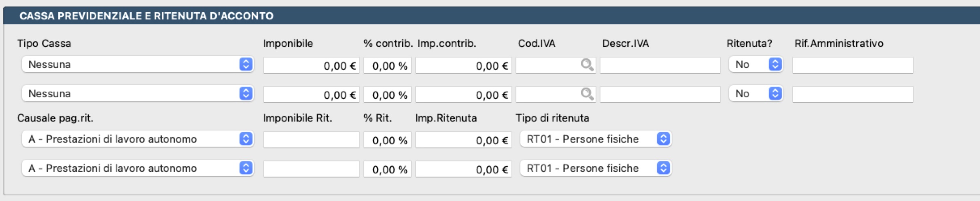Expand second Tipo di ritenuta RT01 dropdown

coord(596,168)
